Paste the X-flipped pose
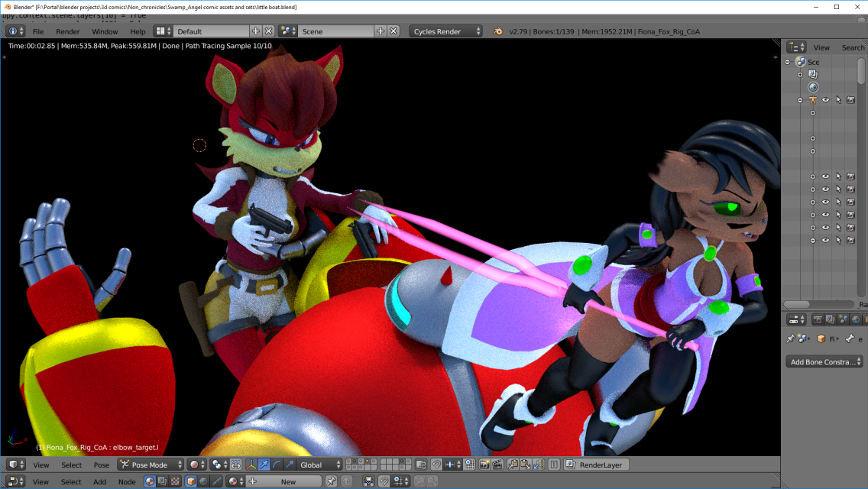The image size is (868, 489). pyautogui.click(x=538, y=465)
